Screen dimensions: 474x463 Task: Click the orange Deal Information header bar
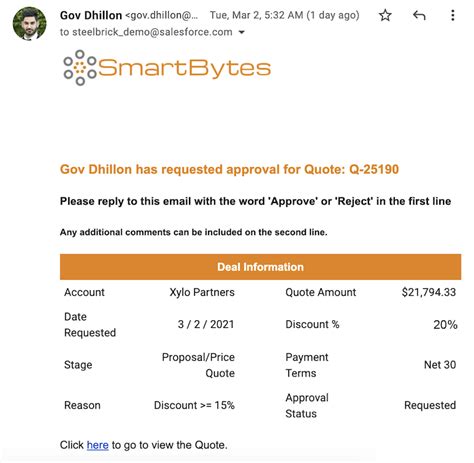pos(260,267)
